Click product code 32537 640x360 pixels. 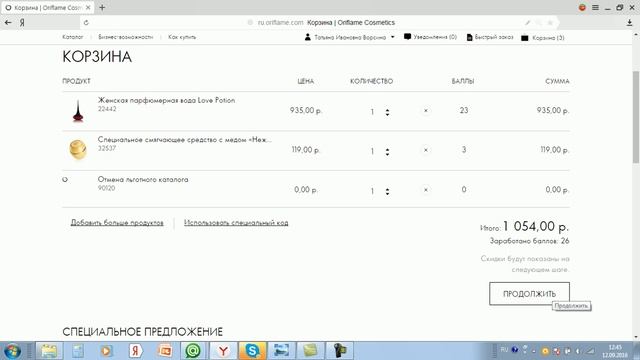[107, 148]
